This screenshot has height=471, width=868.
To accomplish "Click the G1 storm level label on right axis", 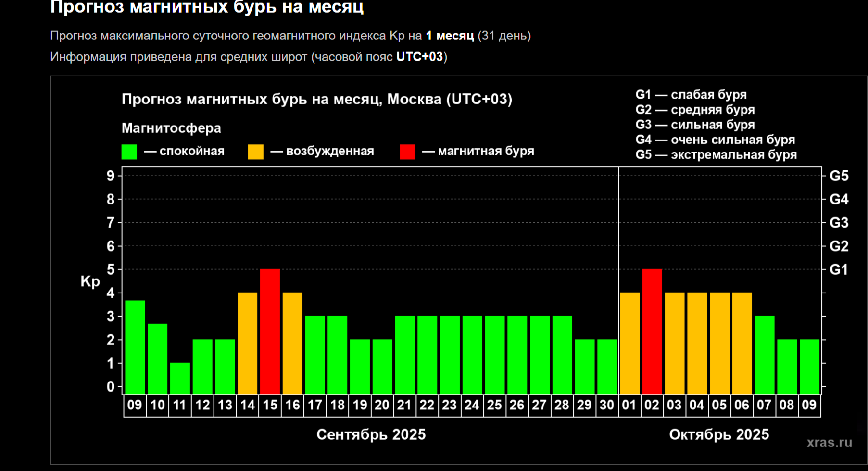I will pos(839,269).
